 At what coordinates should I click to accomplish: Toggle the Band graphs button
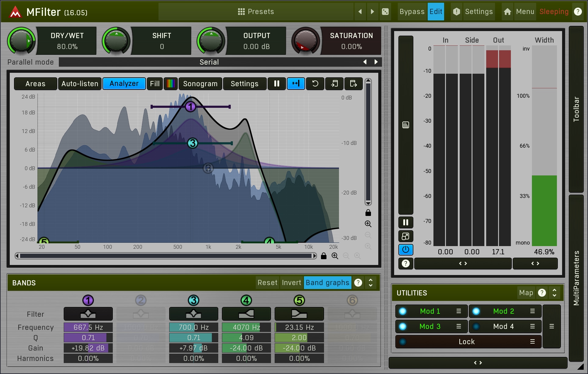[x=327, y=283]
